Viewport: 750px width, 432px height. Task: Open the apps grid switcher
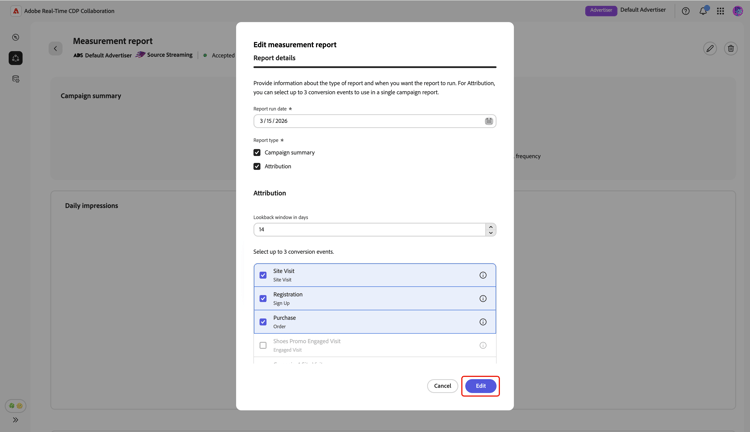tap(720, 11)
